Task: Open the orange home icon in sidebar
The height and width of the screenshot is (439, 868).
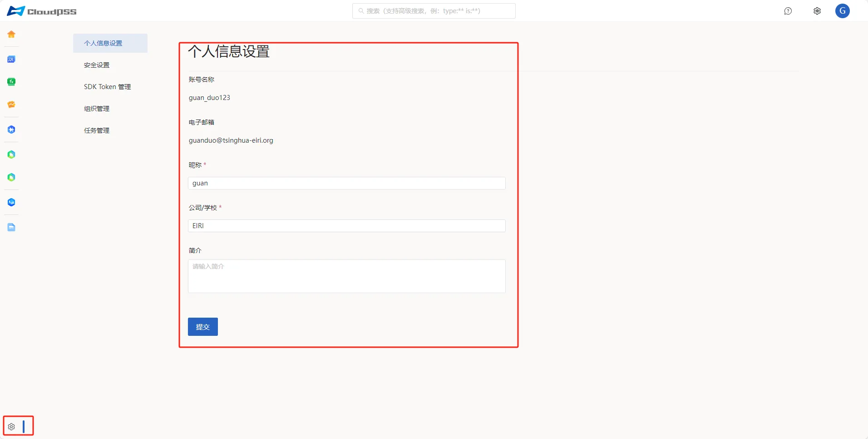Action: (11, 34)
